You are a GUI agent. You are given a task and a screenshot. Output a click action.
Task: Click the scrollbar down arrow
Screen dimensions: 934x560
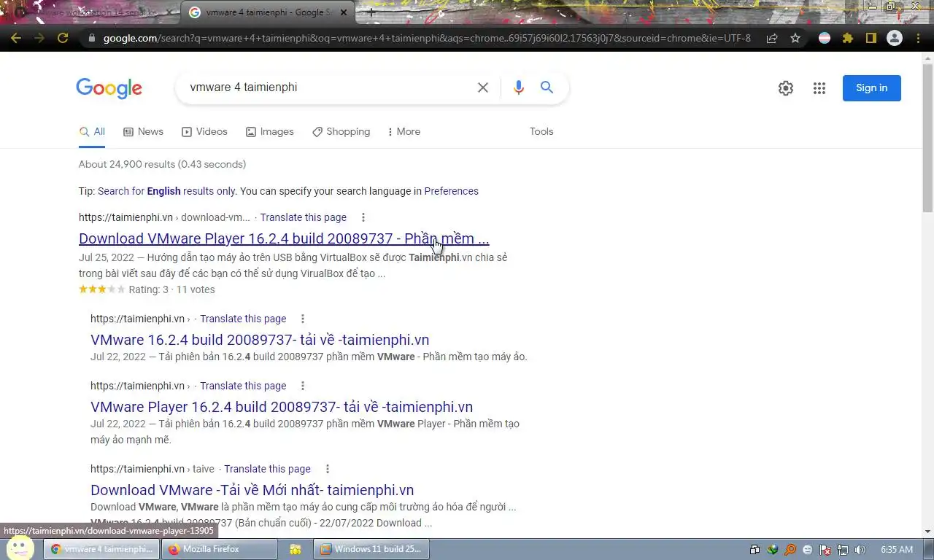[927, 532]
